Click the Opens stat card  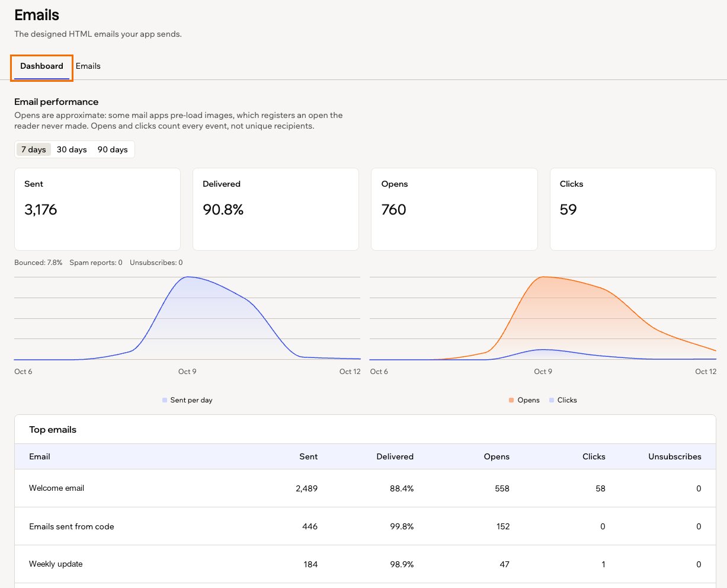(x=454, y=209)
